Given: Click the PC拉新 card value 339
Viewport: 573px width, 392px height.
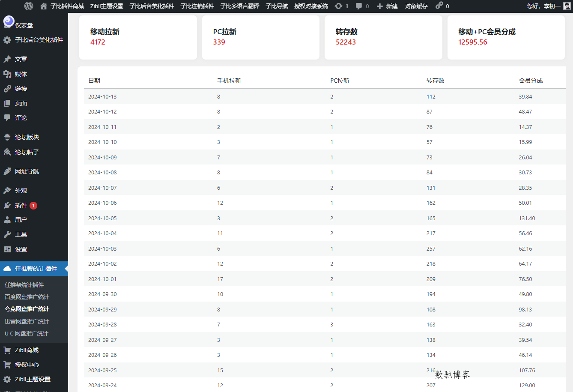Looking at the screenshot, I should [219, 42].
